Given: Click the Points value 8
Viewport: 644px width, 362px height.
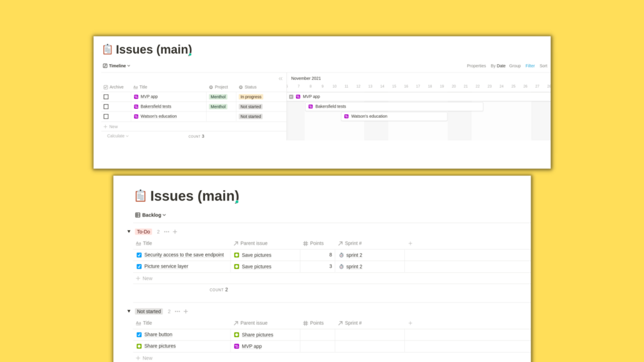Looking at the screenshot, I should coord(330,255).
